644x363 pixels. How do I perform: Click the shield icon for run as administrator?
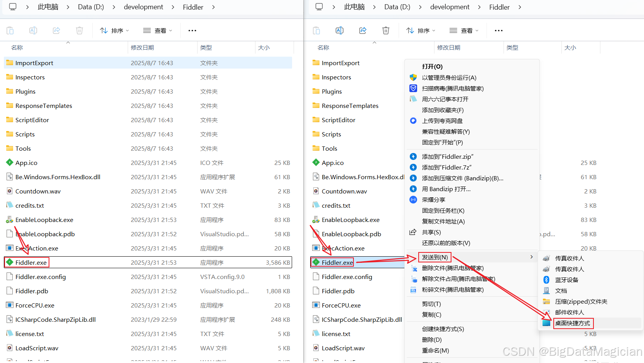[413, 77]
